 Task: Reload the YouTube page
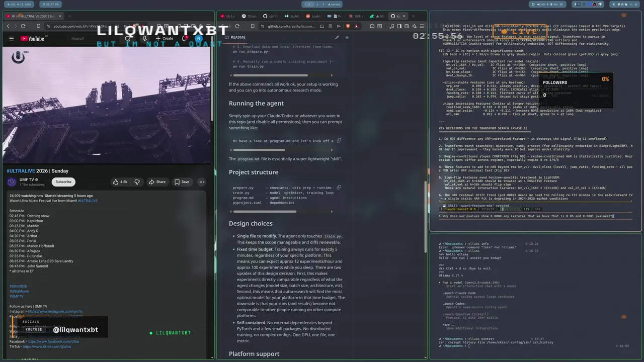coord(23,26)
